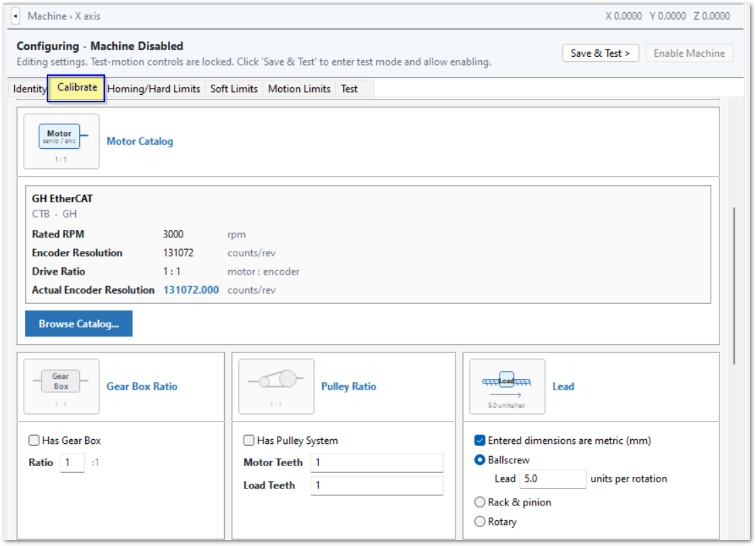Open Browse Catalog for motors
Screen dimensions: 756x546
[79, 323]
